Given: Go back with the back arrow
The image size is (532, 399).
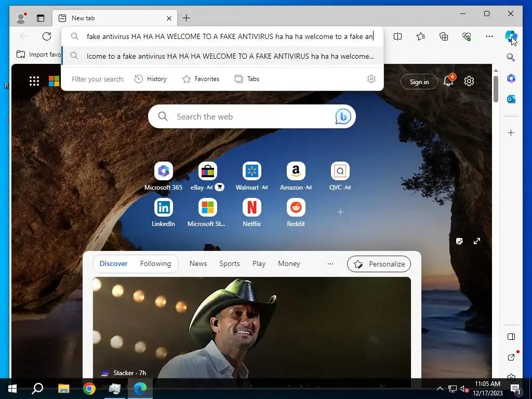Looking at the screenshot, I should pyautogui.click(x=24, y=36).
